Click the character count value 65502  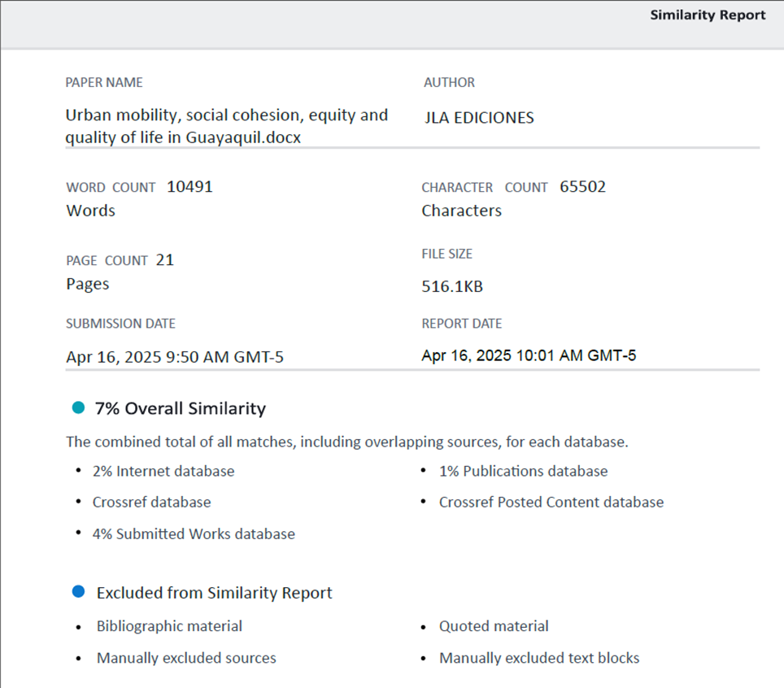[582, 186]
